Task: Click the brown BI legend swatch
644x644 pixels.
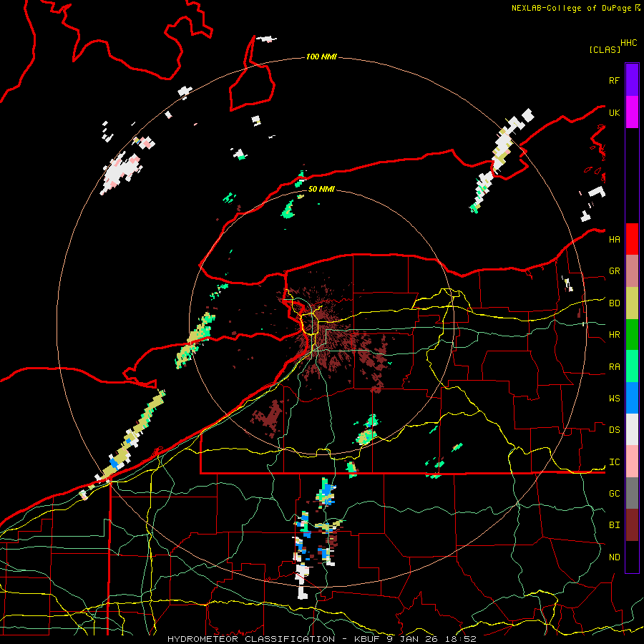Action: [x=632, y=525]
